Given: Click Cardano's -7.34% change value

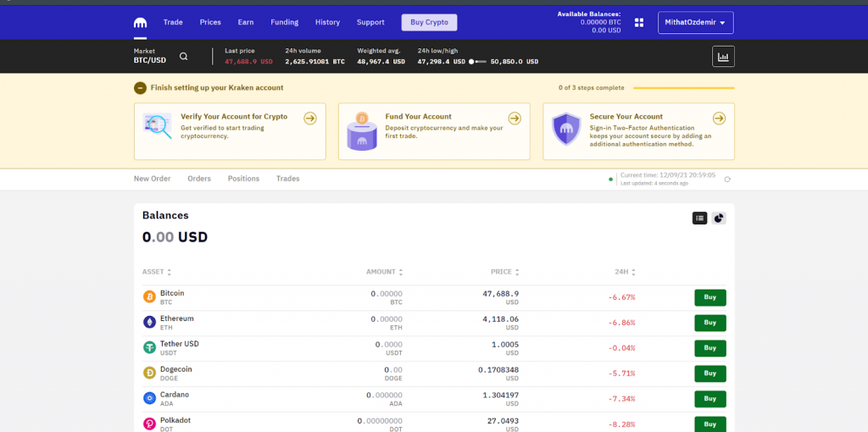Looking at the screenshot, I should [x=621, y=399].
